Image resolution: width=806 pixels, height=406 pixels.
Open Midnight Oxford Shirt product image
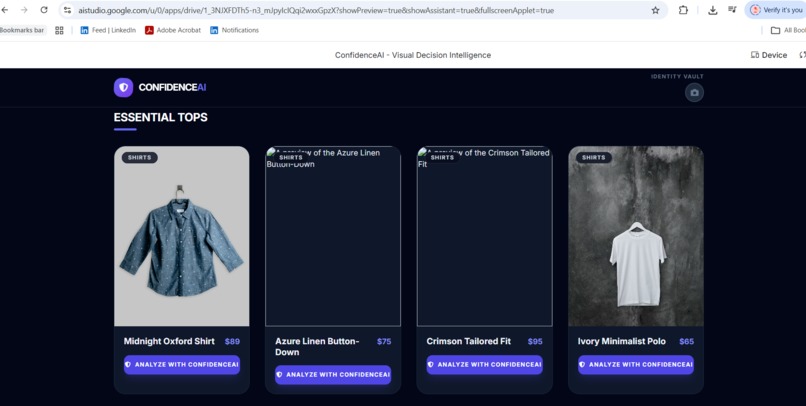pyautogui.click(x=181, y=236)
